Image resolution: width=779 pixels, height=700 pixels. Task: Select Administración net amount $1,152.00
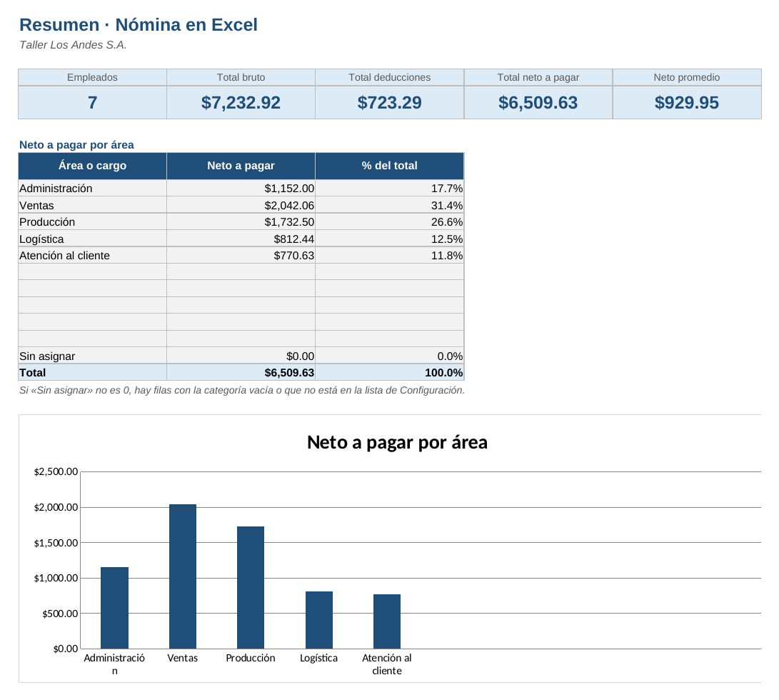point(241,188)
